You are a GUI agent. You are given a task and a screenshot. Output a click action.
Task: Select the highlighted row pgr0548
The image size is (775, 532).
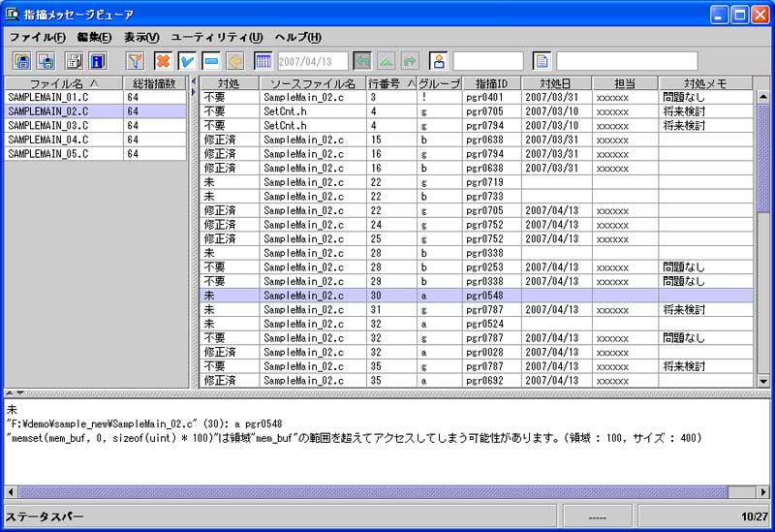(x=477, y=296)
